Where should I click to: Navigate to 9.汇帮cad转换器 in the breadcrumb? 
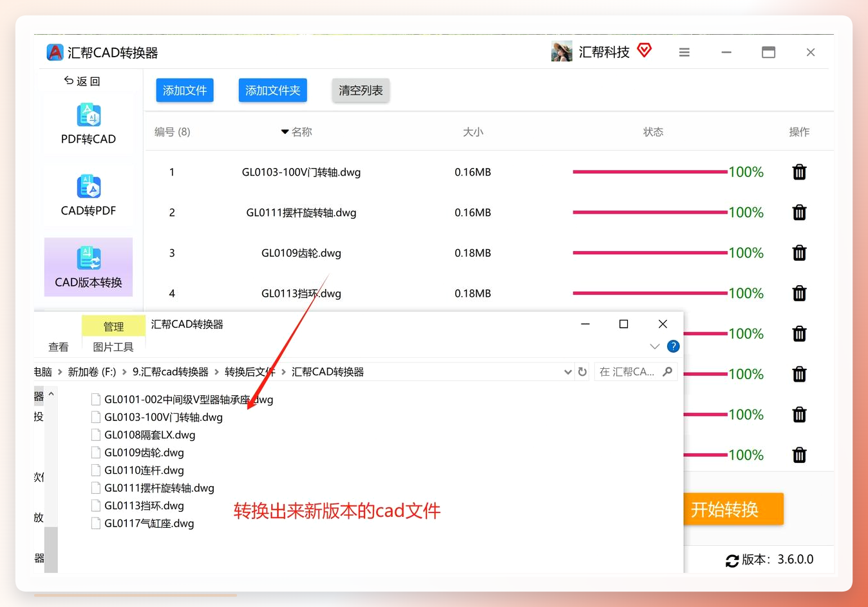171,372
